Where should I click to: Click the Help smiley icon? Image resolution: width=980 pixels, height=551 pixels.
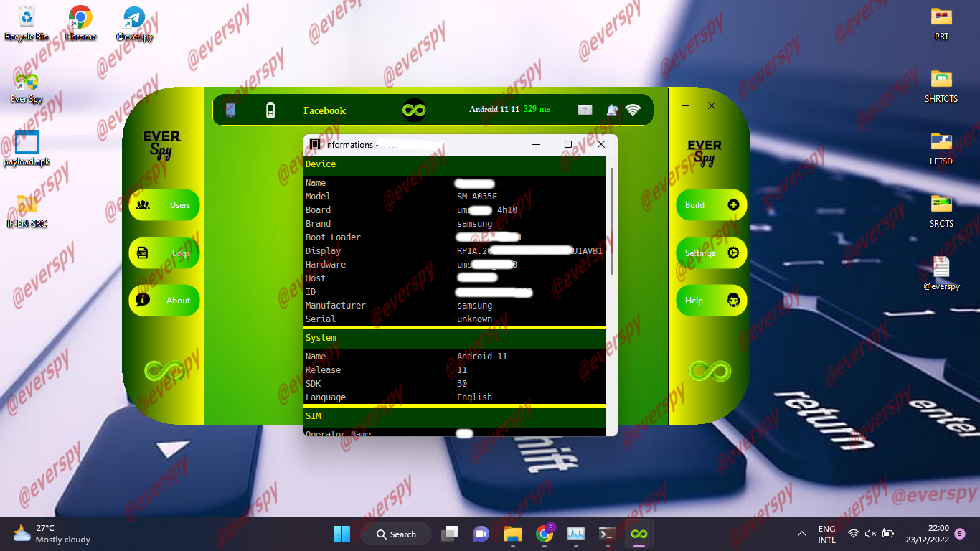[x=734, y=300]
